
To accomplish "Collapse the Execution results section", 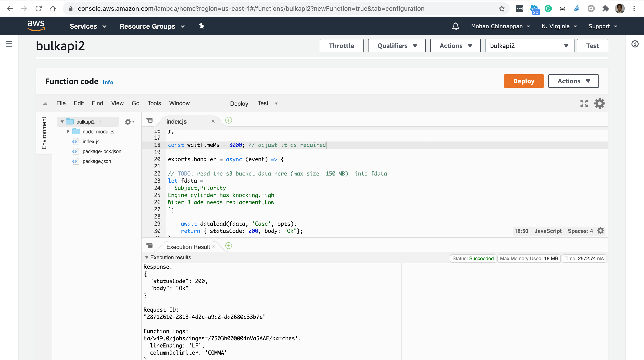I will pyautogui.click(x=147, y=257).
